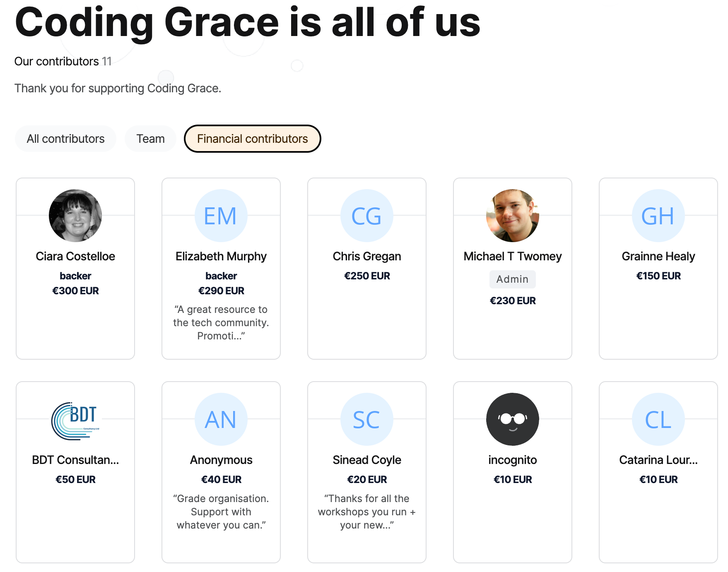Select the AN Anonymous avatar
The width and height of the screenshot is (728, 572).
(221, 419)
